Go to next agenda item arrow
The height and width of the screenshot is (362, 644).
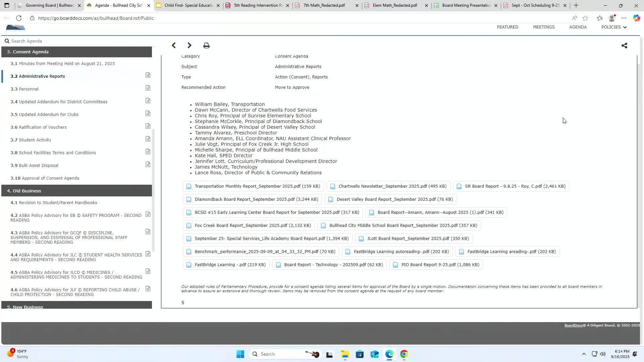[x=190, y=46]
